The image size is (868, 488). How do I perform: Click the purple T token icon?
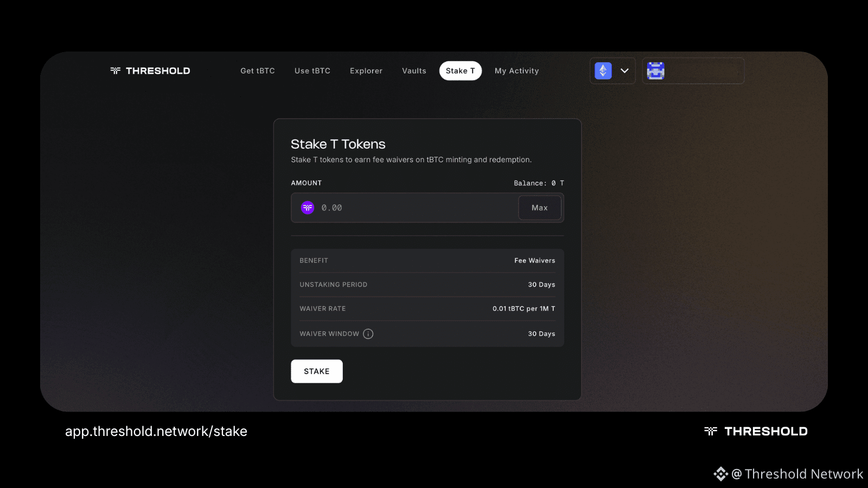tap(308, 208)
